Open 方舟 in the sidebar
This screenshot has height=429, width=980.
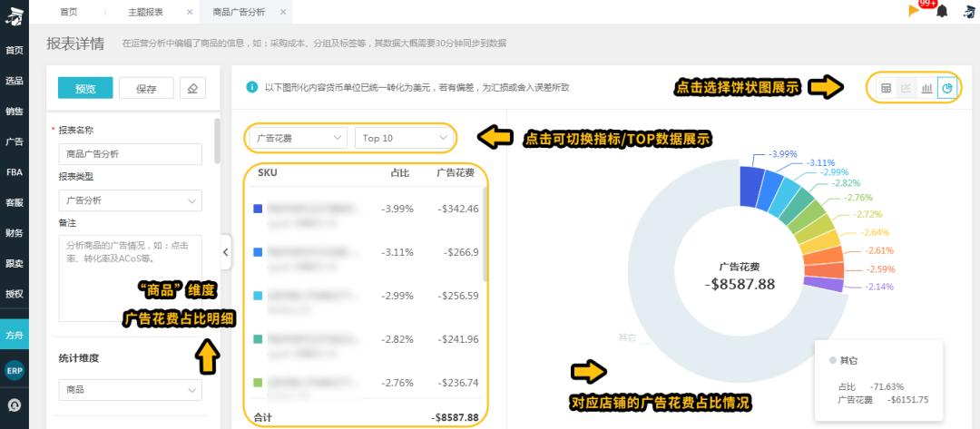(x=15, y=334)
